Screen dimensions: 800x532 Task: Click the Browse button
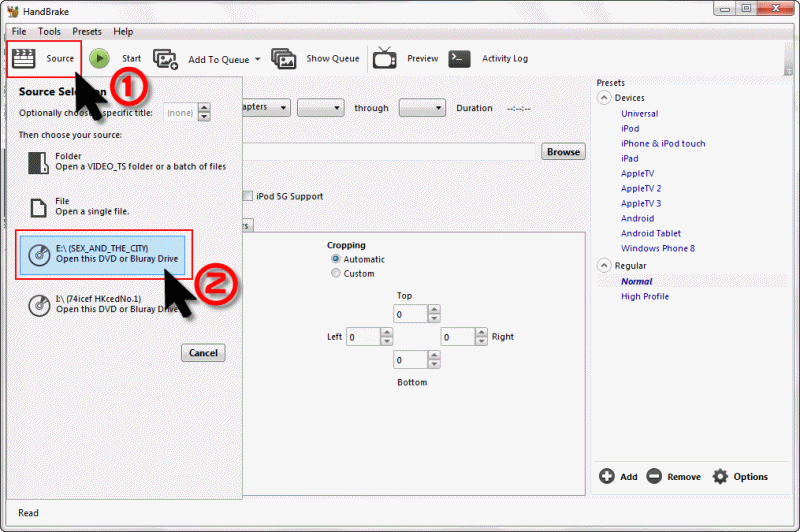tap(563, 152)
